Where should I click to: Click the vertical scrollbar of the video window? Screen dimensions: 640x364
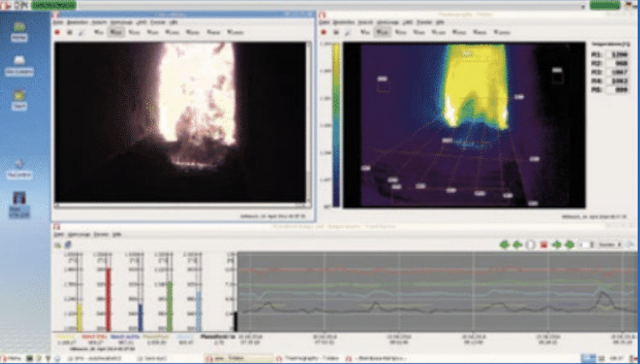pos(309,122)
